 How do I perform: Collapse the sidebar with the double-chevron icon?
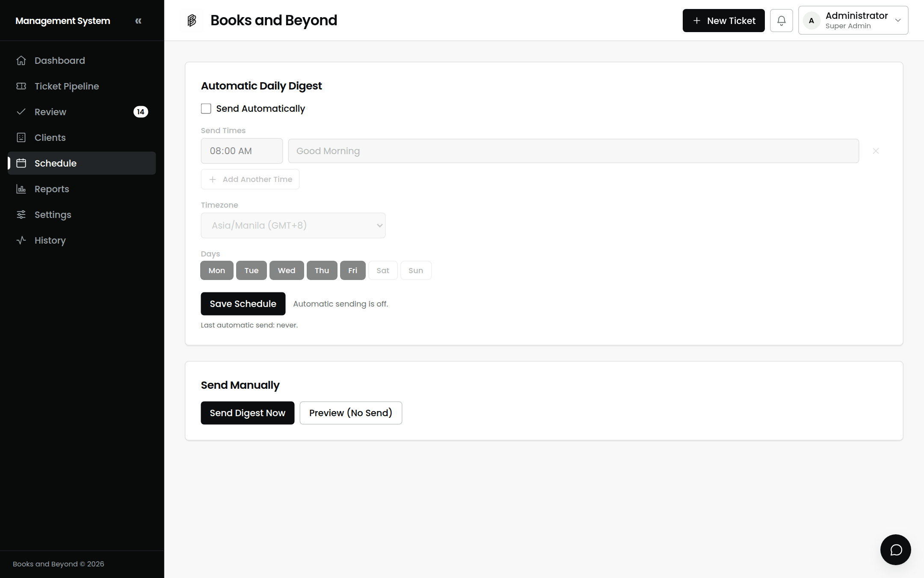138,21
